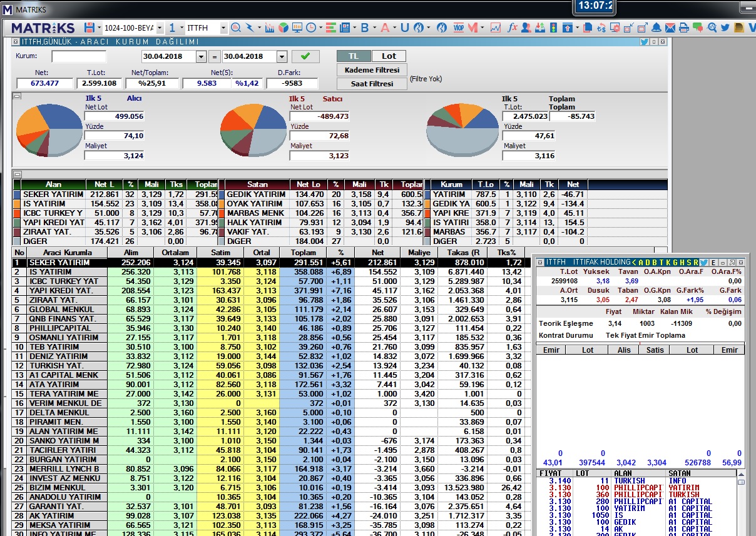Open the magnifier search icon in toolbar
The height and width of the screenshot is (536, 756).
[x=236, y=28]
